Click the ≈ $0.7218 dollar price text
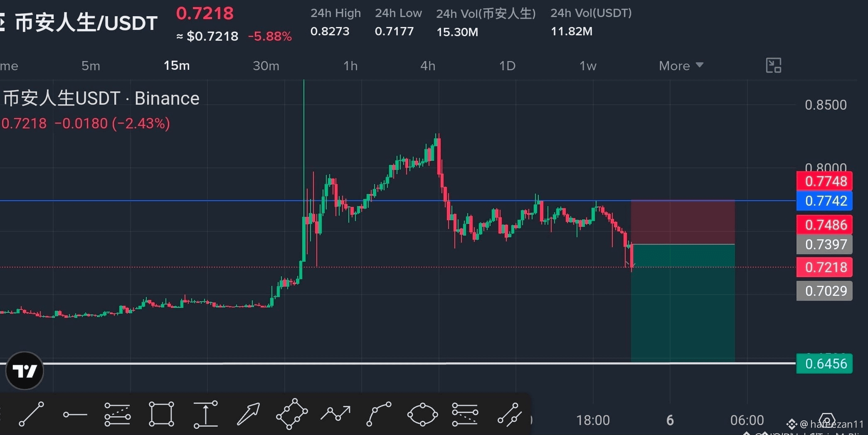 coord(207,37)
